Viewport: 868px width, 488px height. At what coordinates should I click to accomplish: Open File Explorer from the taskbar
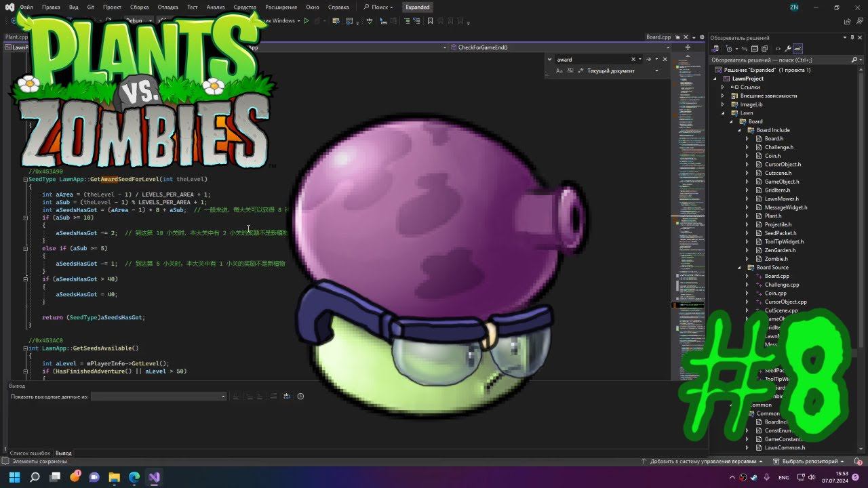point(115,477)
